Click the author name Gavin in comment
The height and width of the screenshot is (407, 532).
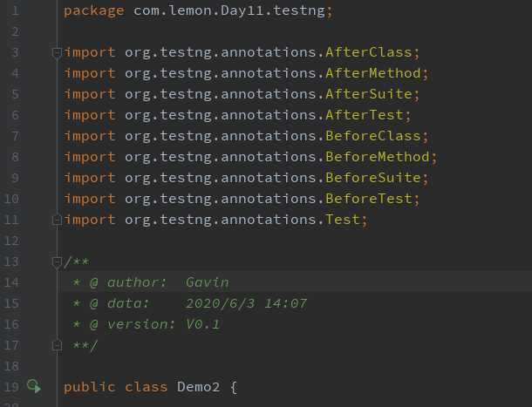pyautogui.click(x=207, y=282)
